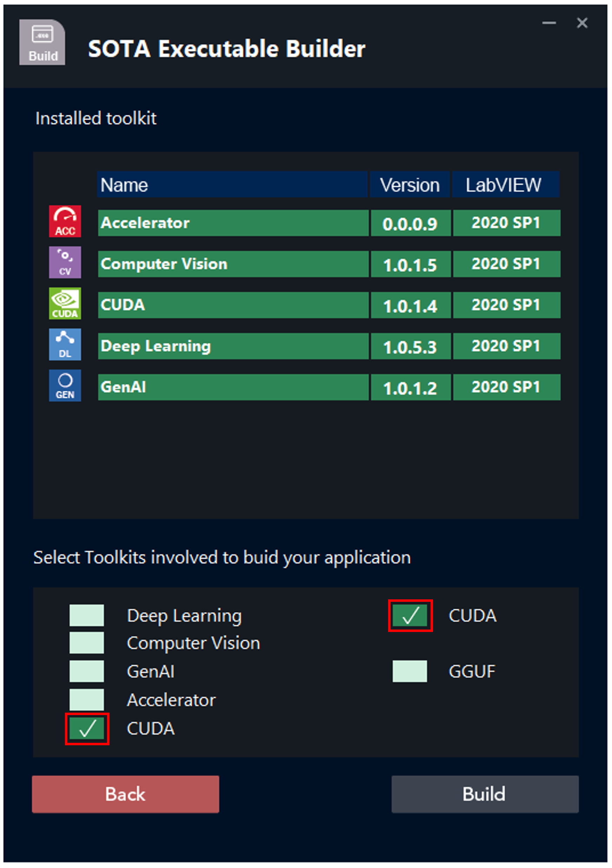
Task: Click the red Back button
Action: coord(125,794)
